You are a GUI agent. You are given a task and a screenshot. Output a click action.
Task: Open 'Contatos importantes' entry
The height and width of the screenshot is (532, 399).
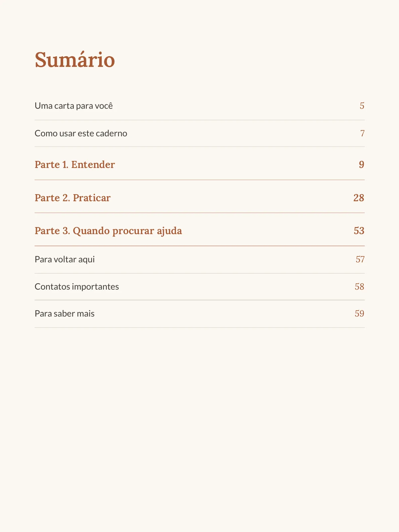tap(199, 287)
